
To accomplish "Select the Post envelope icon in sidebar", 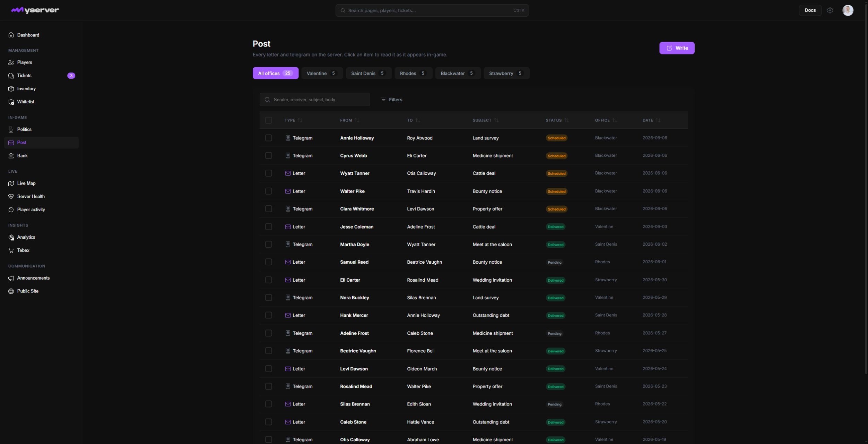I will tap(11, 143).
